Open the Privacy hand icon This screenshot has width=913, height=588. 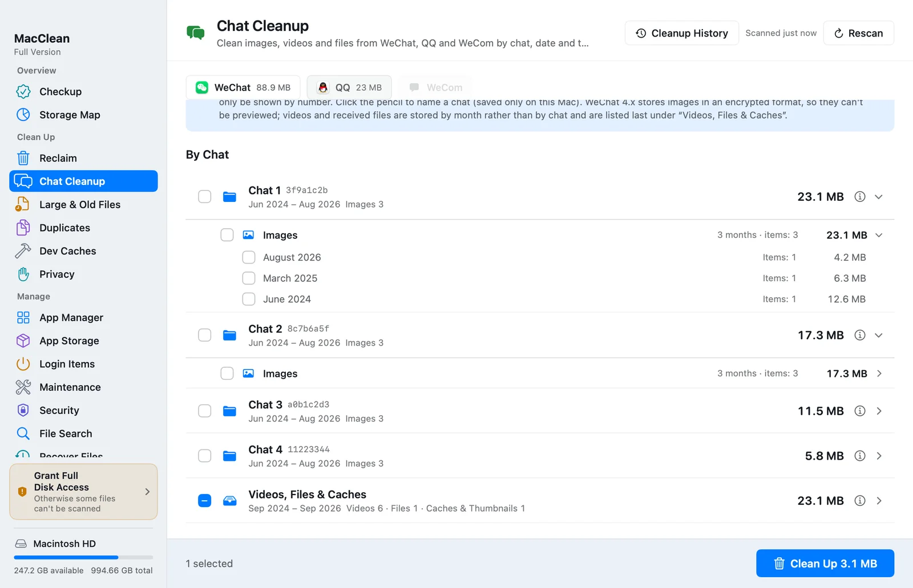click(x=23, y=274)
